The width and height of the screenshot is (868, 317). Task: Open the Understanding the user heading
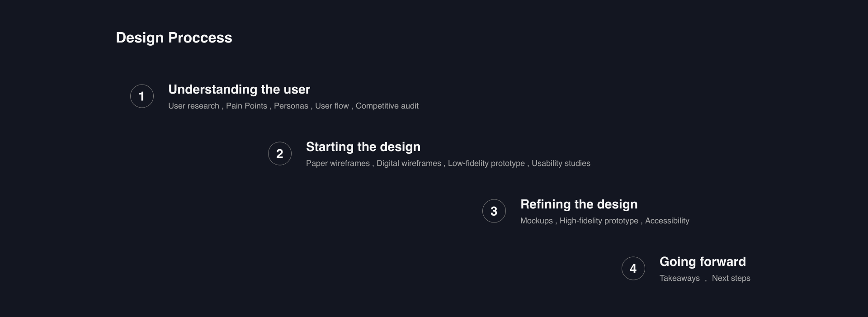tap(239, 90)
